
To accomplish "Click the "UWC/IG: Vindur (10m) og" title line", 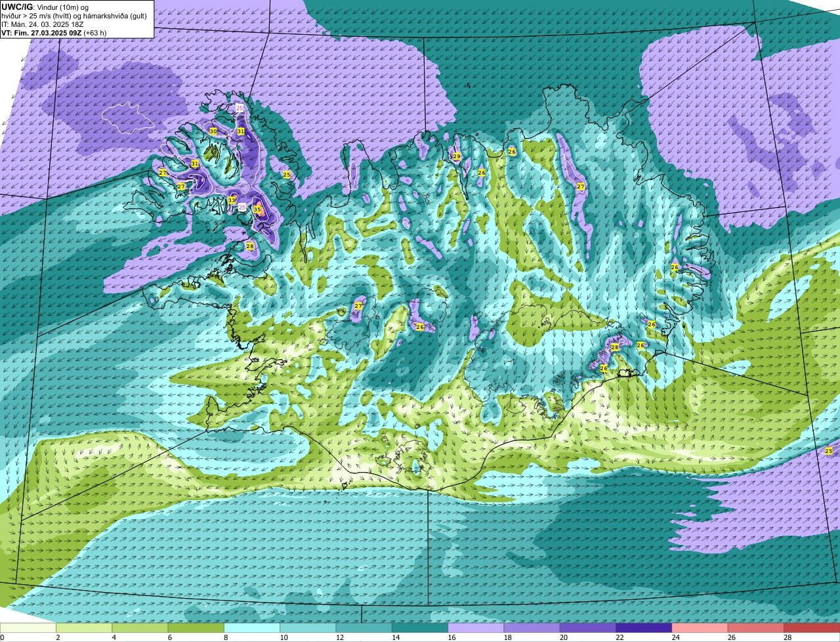I will point(45,7).
